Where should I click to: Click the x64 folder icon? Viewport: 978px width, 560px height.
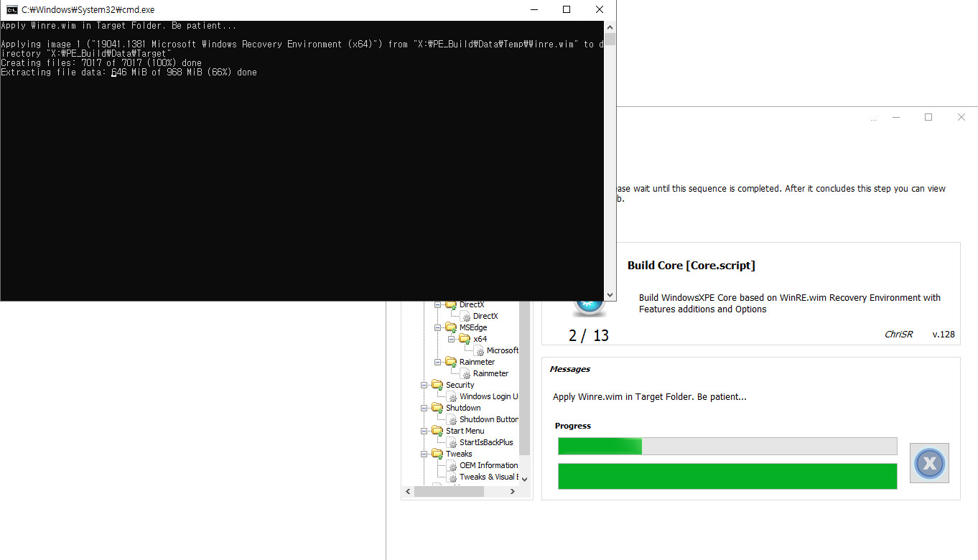(465, 339)
